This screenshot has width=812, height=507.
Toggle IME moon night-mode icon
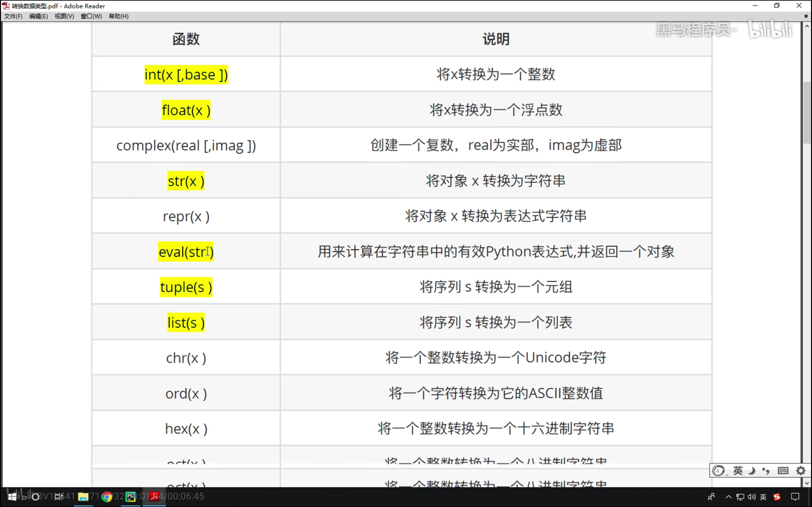[x=752, y=471]
